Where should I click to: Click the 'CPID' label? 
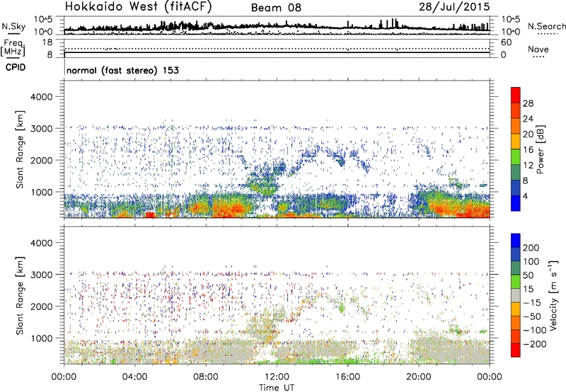coord(16,67)
